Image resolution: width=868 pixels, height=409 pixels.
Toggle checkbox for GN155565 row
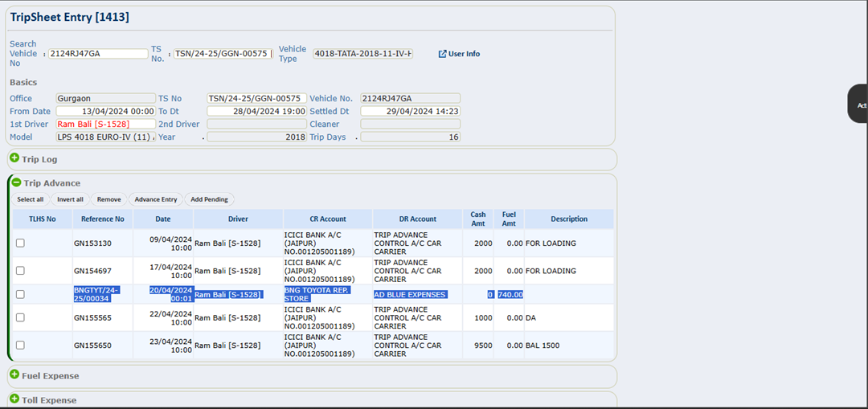(x=20, y=318)
